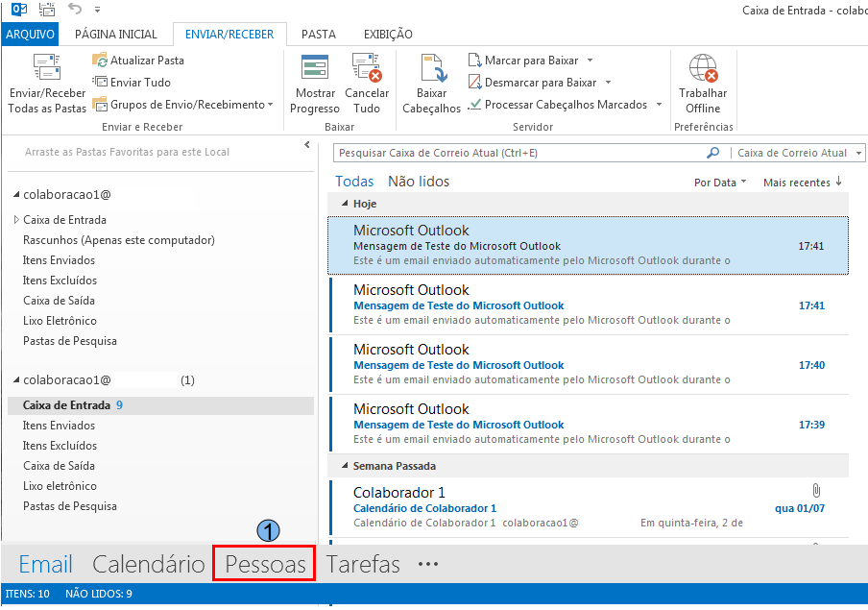
Task: Open Customize Quick Access Toolbar dropdown
Action: click(97, 10)
